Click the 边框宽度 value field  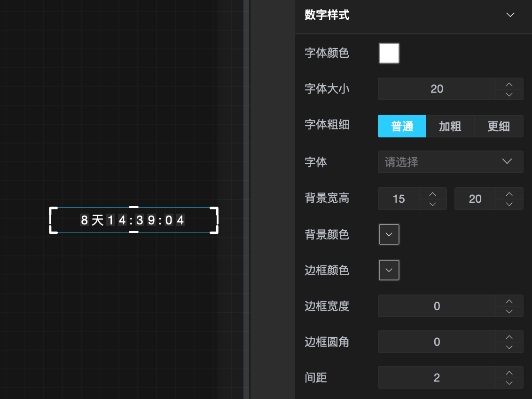click(x=437, y=306)
